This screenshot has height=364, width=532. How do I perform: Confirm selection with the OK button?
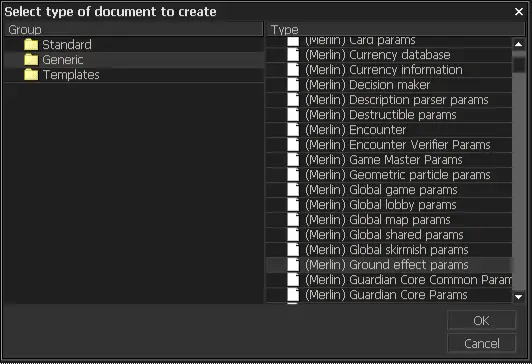point(481,320)
